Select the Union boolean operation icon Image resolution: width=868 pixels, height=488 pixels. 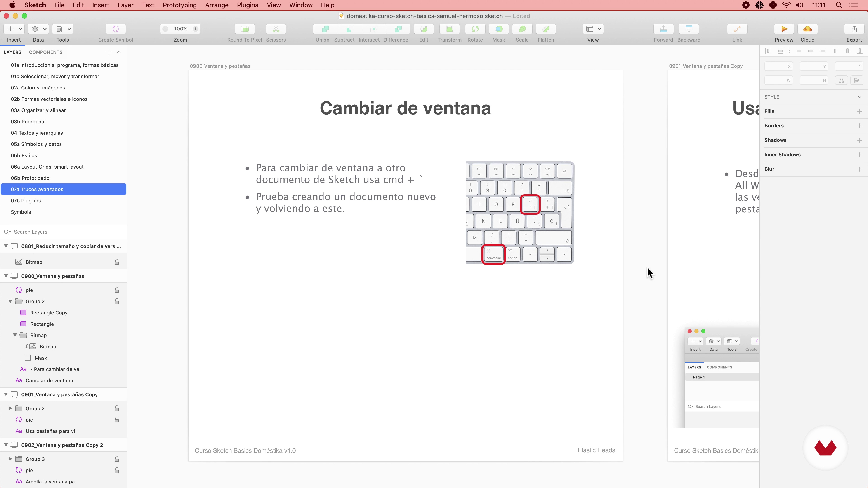325,29
